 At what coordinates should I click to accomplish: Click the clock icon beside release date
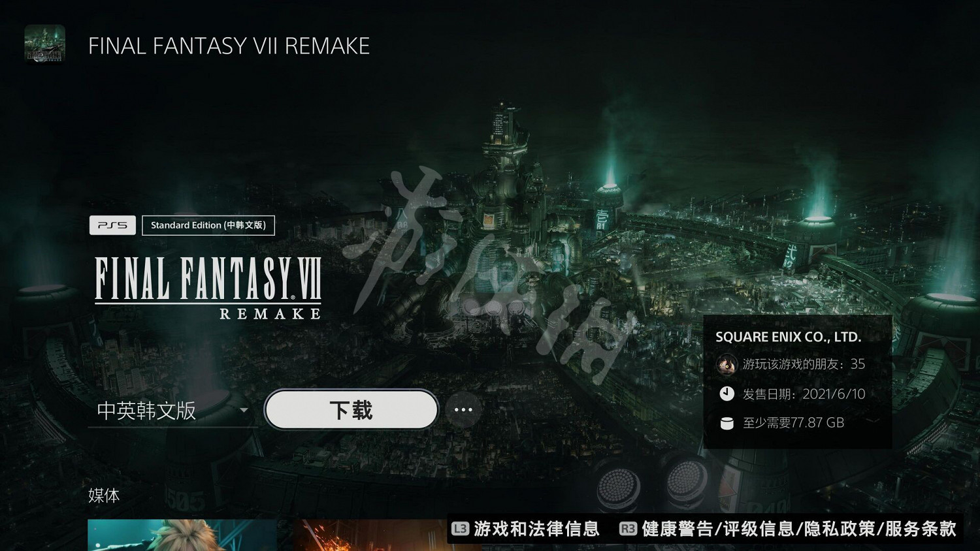point(727,394)
